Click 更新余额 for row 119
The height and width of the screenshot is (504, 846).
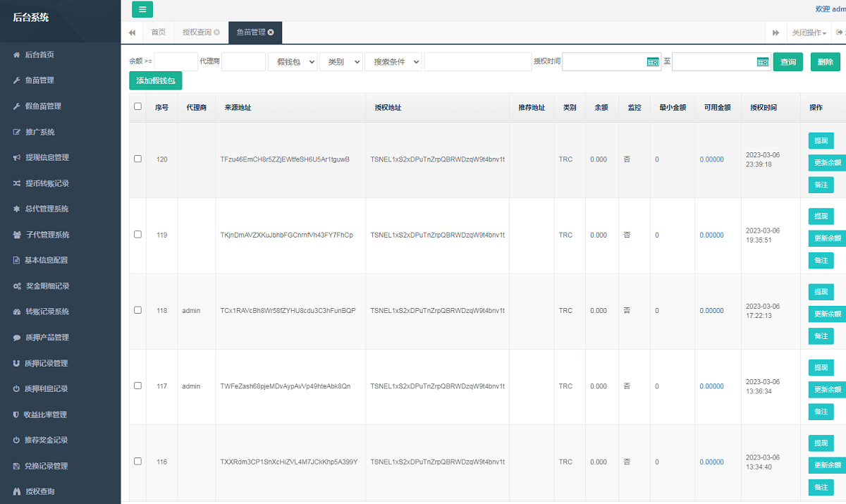tap(827, 238)
